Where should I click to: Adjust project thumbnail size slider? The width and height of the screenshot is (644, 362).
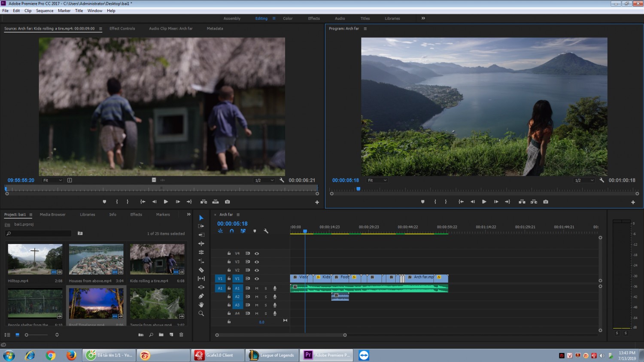click(27, 335)
